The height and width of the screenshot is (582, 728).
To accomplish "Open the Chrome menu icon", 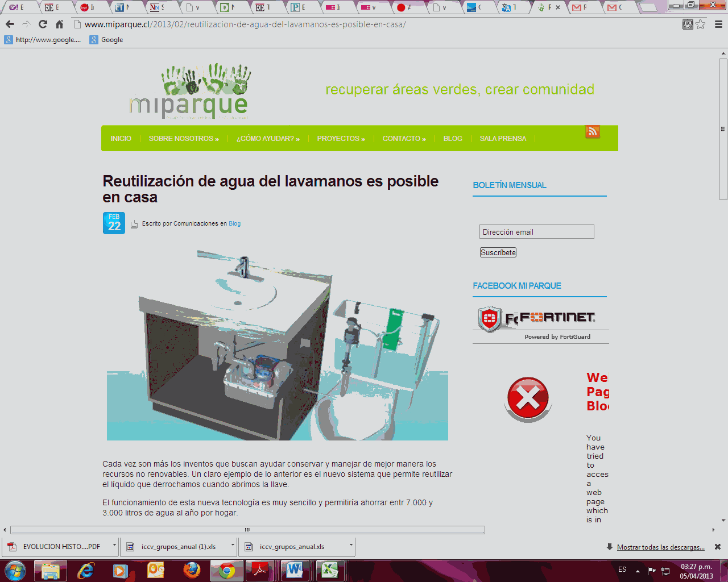I will pyautogui.click(x=718, y=24).
